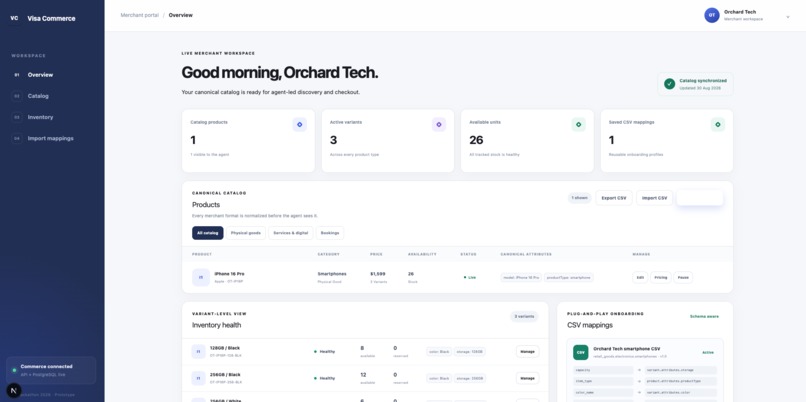Viewport: 806px width, 402px height.
Task: Click the variant_attributes.storage mapping field
Action: 681,370
